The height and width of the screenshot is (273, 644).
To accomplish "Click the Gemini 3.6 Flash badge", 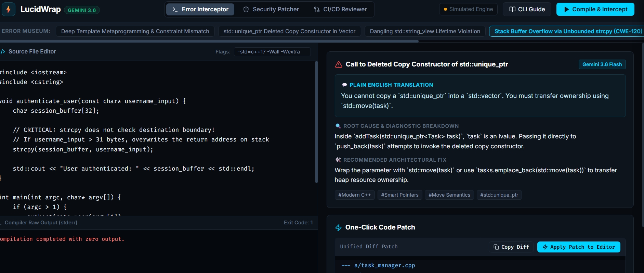I will point(602,64).
